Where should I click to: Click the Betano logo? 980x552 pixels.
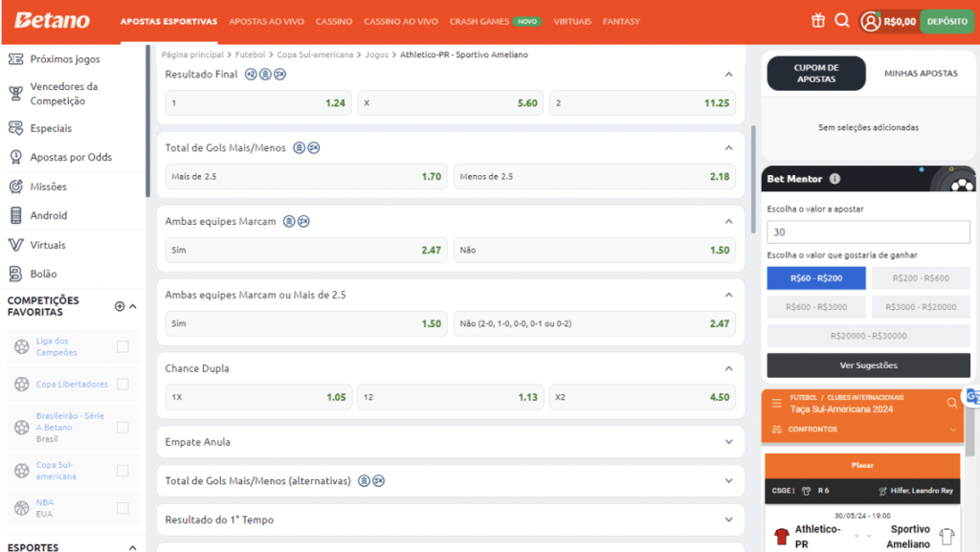pyautogui.click(x=53, y=21)
